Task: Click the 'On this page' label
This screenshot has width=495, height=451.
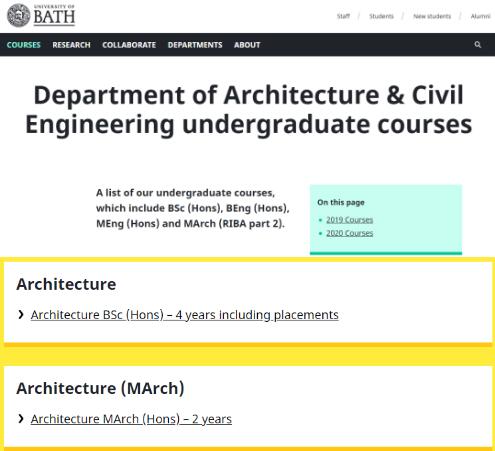Action: 341,202
